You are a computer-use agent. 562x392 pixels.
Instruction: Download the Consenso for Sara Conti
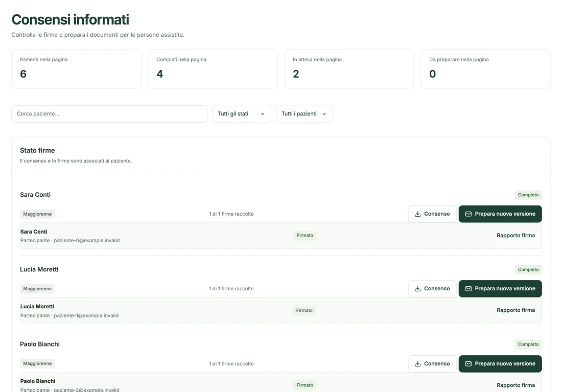[432, 214]
